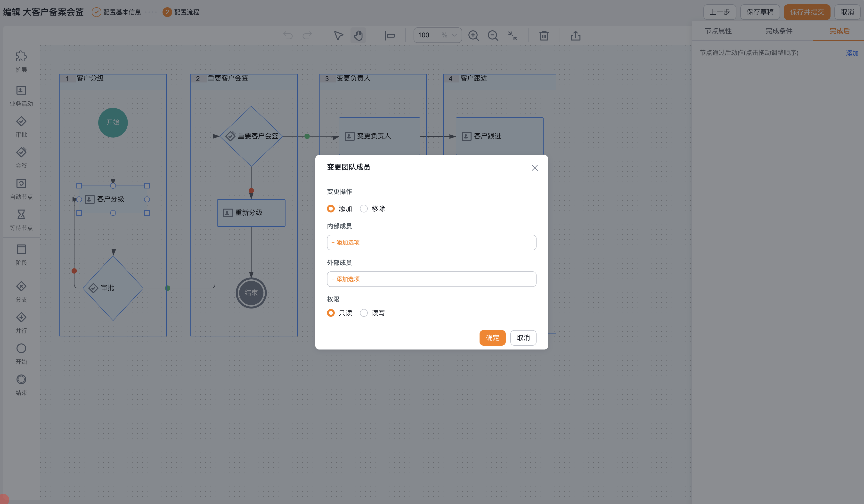The height and width of the screenshot is (504, 864).
Task: Select the 重新分级 task node
Action: coord(251,212)
